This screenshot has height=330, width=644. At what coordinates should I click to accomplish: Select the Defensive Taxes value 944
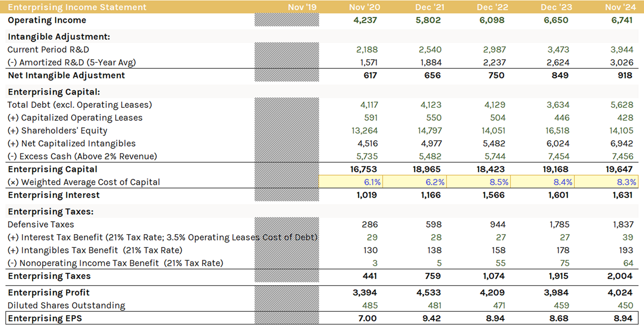click(497, 224)
